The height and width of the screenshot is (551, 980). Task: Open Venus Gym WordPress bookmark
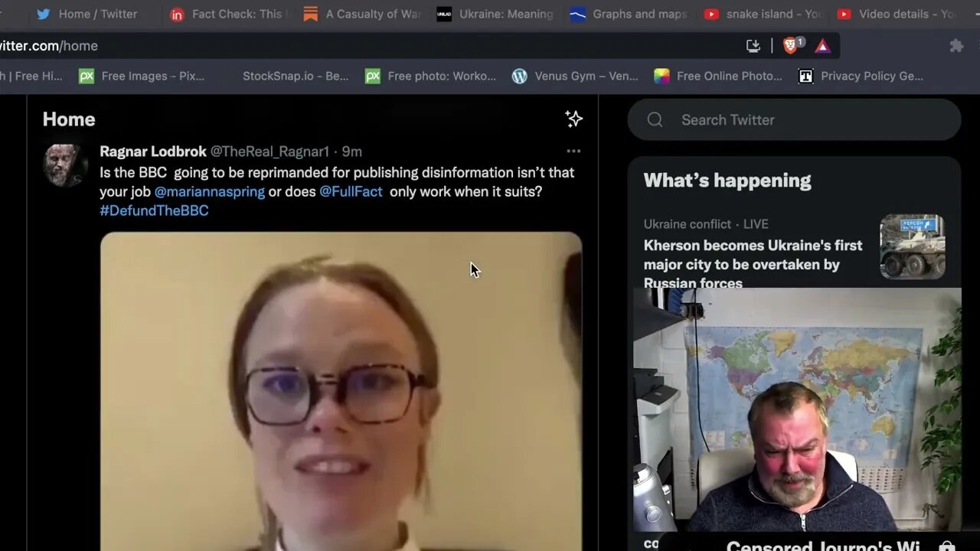575,76
